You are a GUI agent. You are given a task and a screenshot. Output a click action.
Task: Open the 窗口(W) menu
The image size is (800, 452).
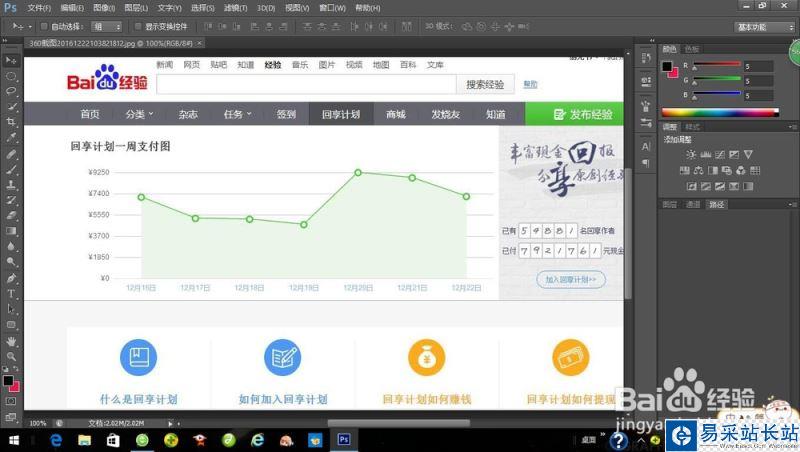(332, 8)
